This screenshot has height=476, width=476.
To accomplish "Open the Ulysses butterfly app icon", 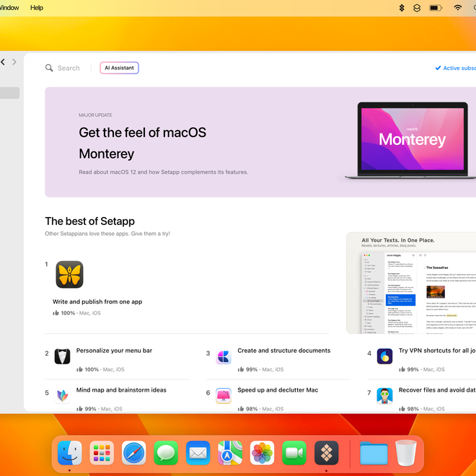I will coord(69,275).
